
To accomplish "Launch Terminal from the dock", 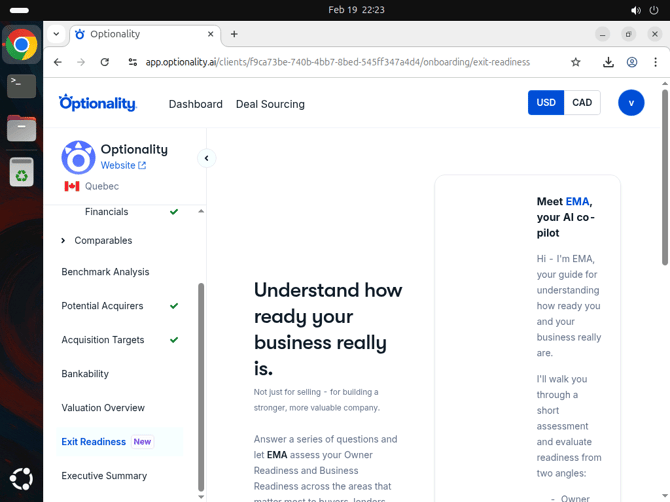I will click(x=21, y=85).
